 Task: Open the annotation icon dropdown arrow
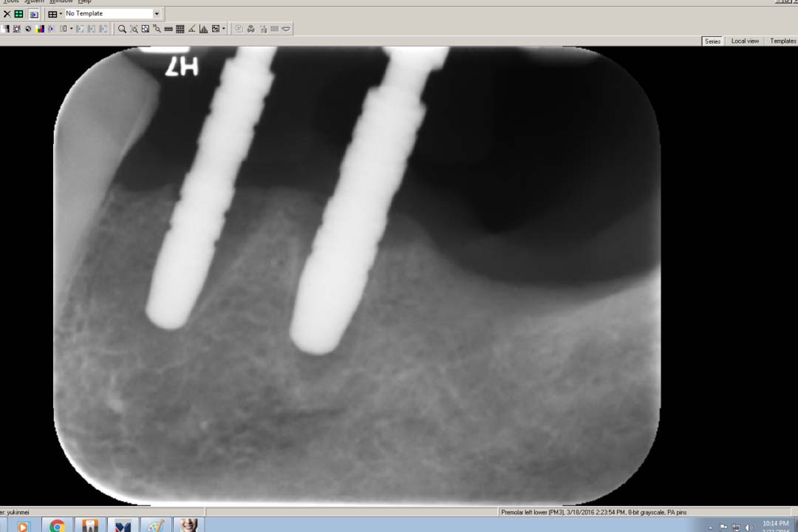click(223, 29)
